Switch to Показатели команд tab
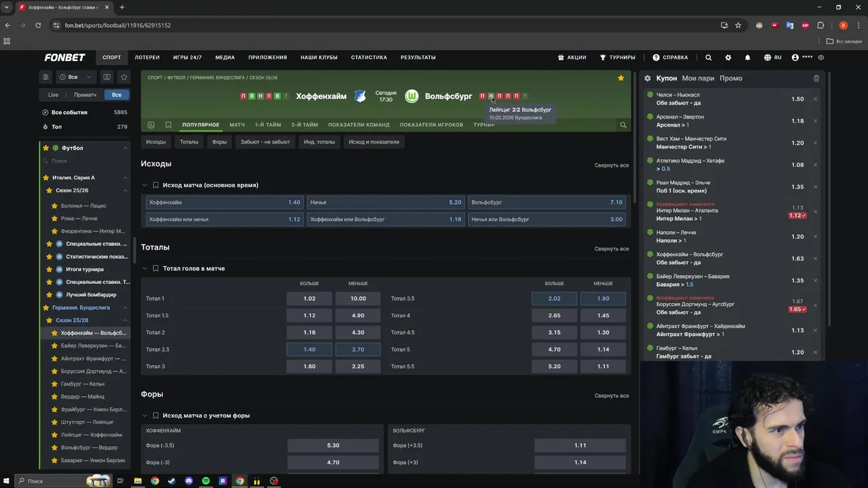868x488 pixels. click(359, 125)
